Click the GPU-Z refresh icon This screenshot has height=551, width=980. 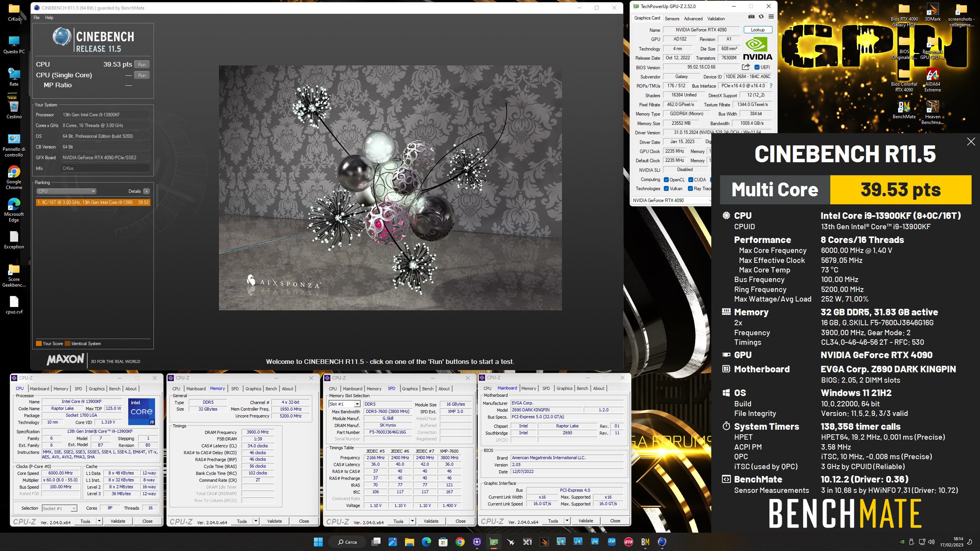coord(761,17)
